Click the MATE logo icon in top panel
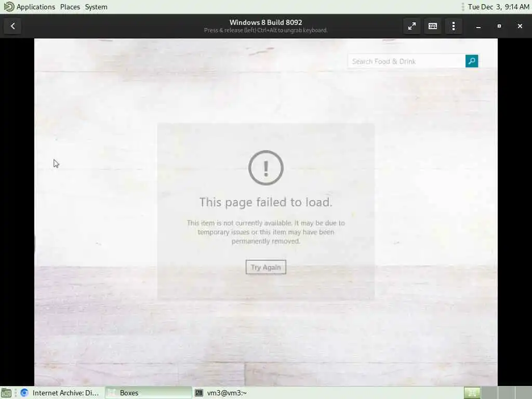532x399 pixels. point(8,6)
